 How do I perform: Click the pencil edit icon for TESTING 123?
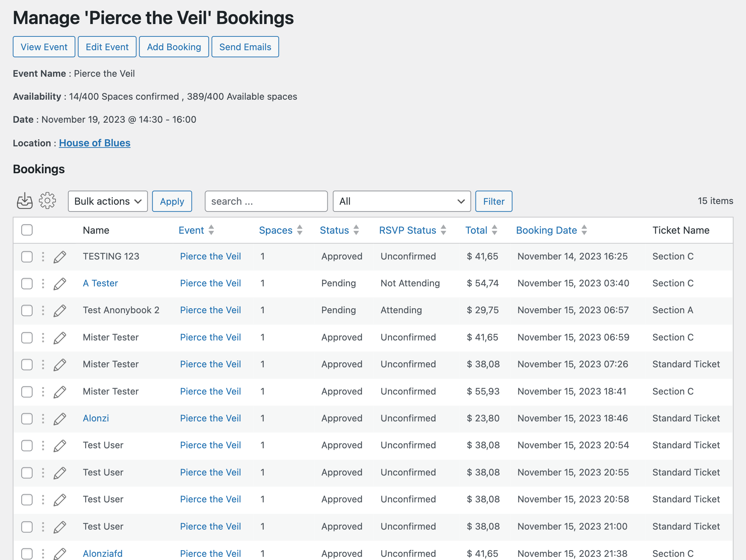coord(60,257)
